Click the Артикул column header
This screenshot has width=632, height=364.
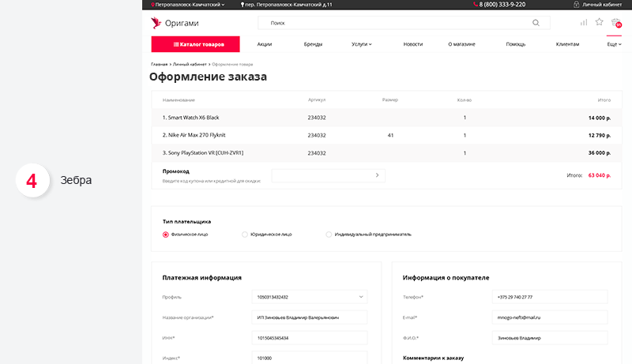(317, 99)
